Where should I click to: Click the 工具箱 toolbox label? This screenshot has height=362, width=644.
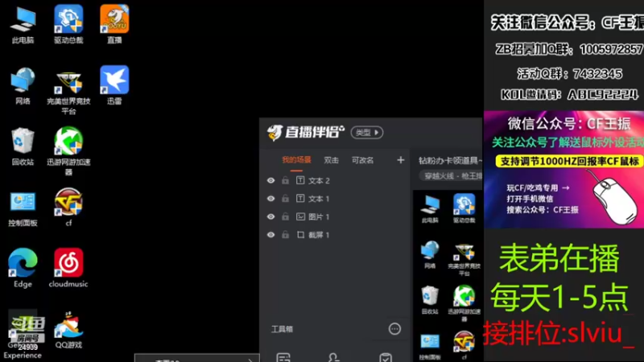click(283, 329)
